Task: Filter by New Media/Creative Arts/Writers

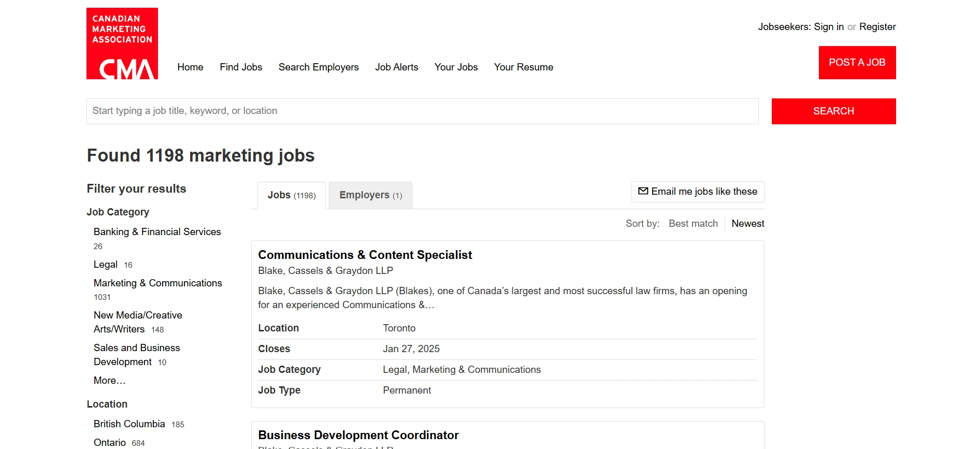Action: (138, 322)
